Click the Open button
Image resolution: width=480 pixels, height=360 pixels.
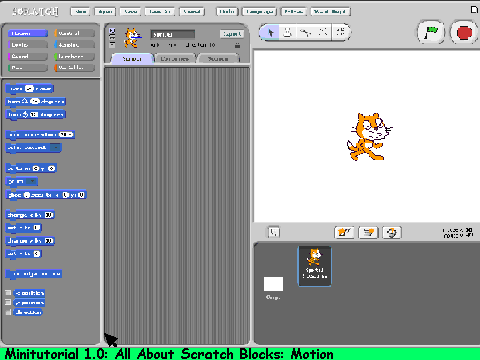[x=105, y=12]
